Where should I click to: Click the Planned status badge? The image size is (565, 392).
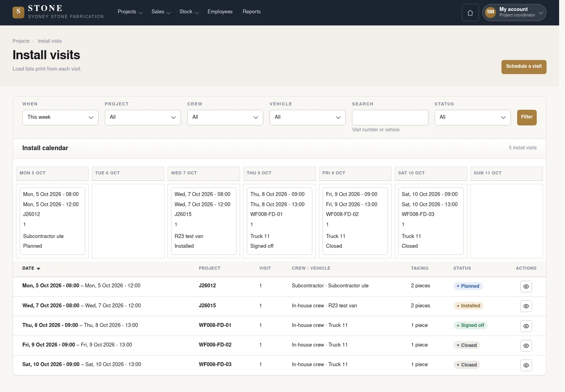point(468,286)
